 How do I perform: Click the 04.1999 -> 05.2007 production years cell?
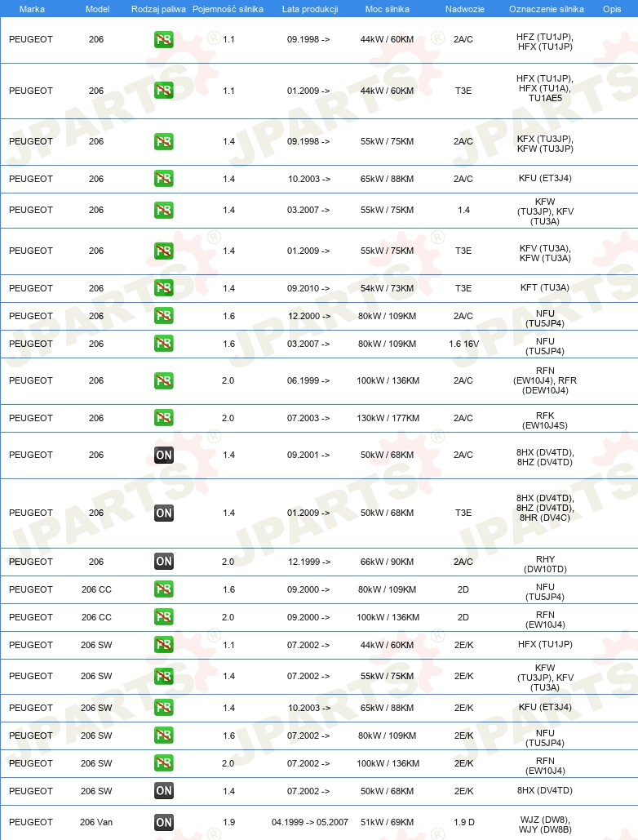(310, 822)
